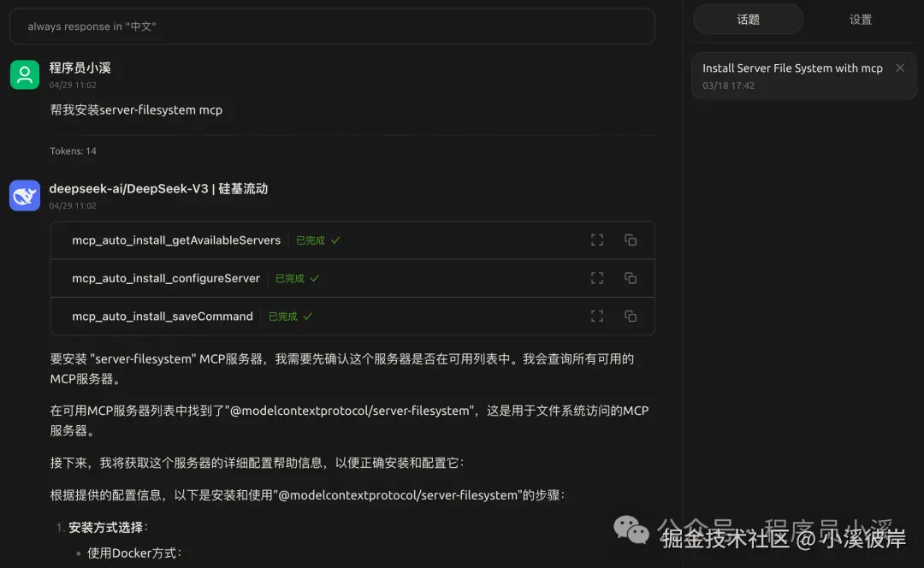
Task: Click the message 帮我安装server-filesystem mcp
Action: pos(136,110)
